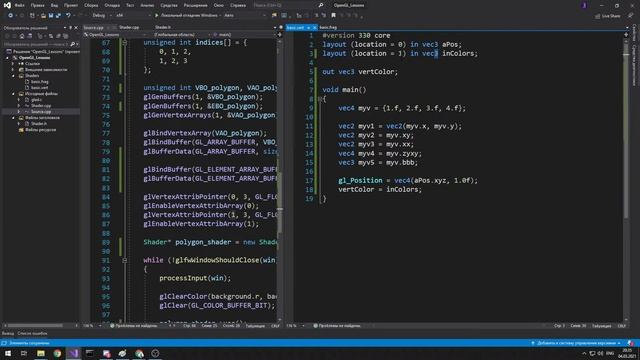
Task: Pin the Solution Explorer panel
Action: point(70,28)
